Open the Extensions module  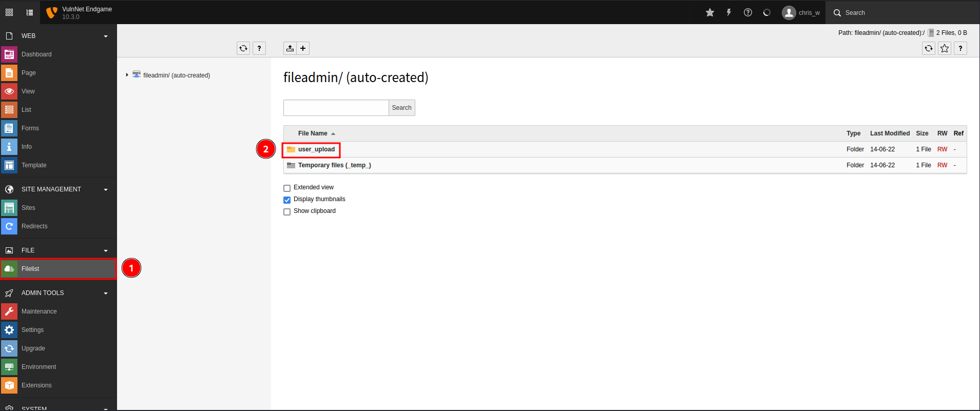click(x=59, y=385)
